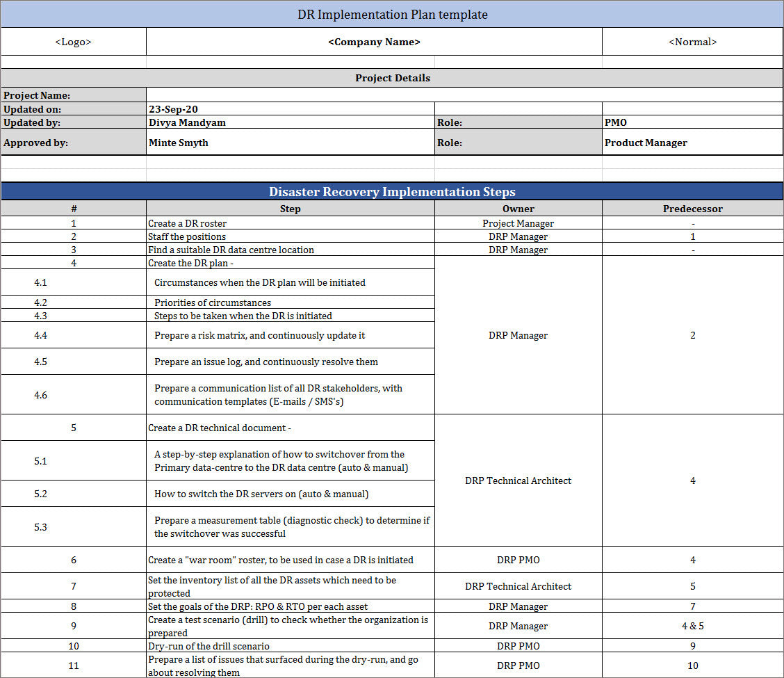784x678 pixels.
Task: Select the <Logo> placeholder cell
Action: [x=73, y=42]
